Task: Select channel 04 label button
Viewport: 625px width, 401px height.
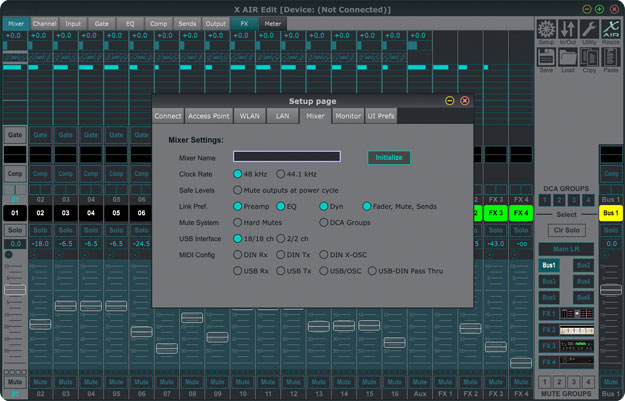Action: pos(91,213)
